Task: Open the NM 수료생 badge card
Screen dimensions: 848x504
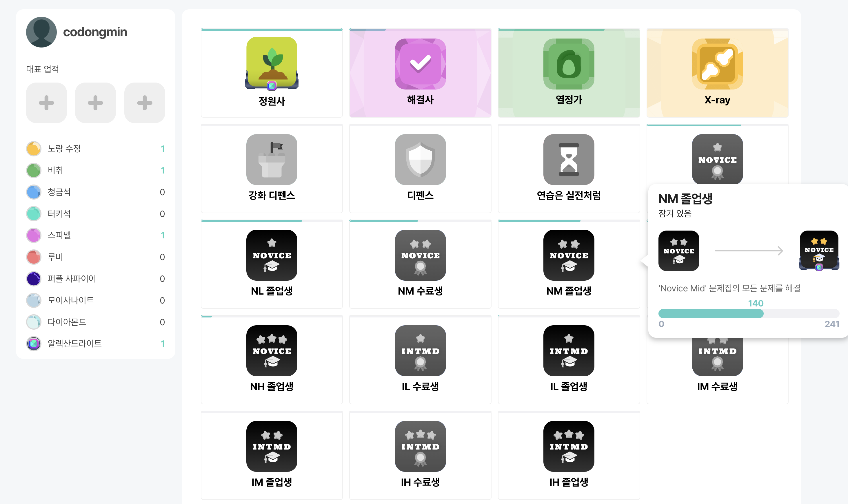Action: 420,264
